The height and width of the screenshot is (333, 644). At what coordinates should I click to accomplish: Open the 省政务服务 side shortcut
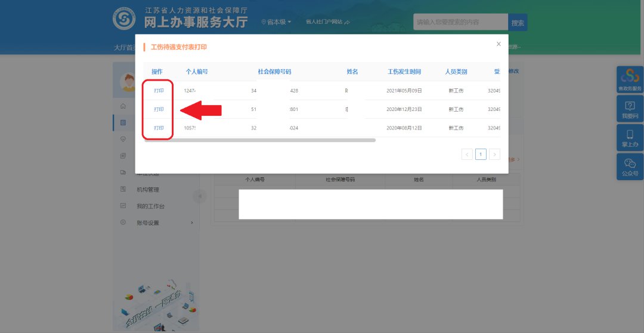[x=630, y=79]
